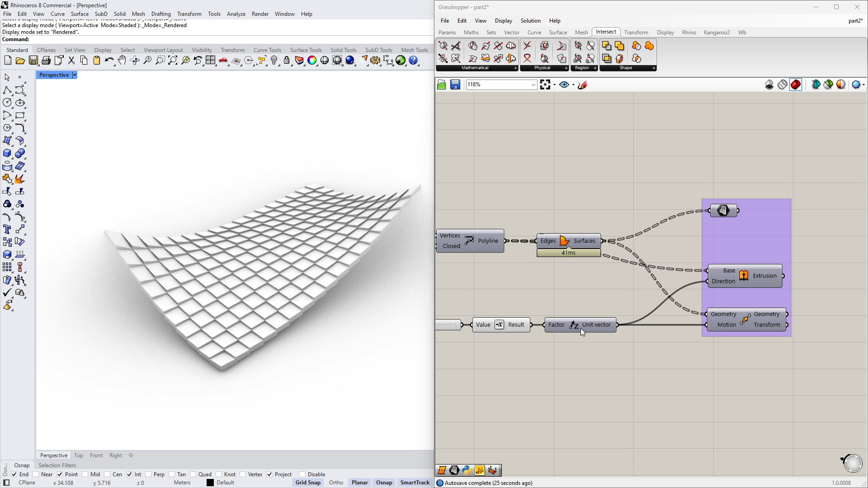The image size is (868, 488).
Task: Open the zoom percentage dropdown
Action: click(533, 85)
